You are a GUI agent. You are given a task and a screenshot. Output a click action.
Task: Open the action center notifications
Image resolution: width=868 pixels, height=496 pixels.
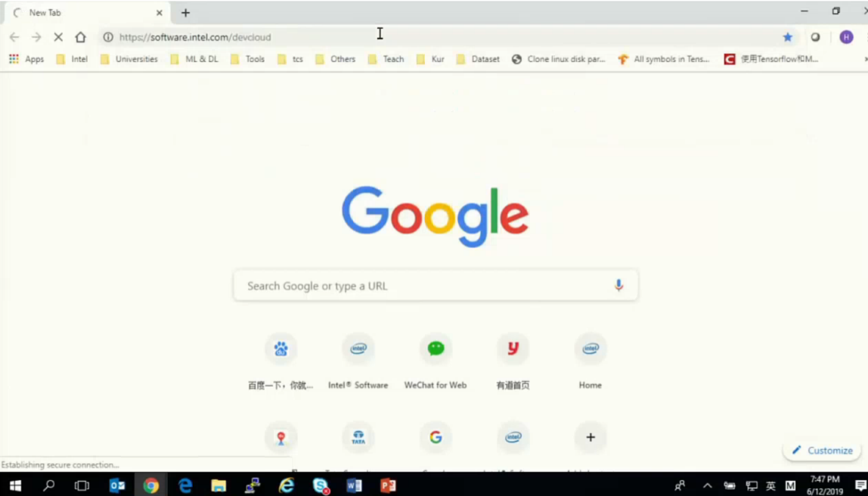point(860,486)
